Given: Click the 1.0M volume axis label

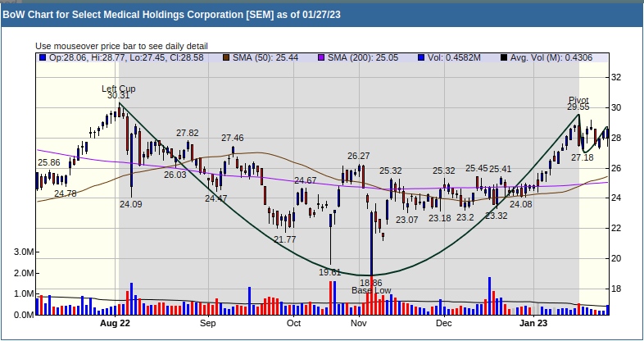Looking at the screenshot, I should (24, 294).
